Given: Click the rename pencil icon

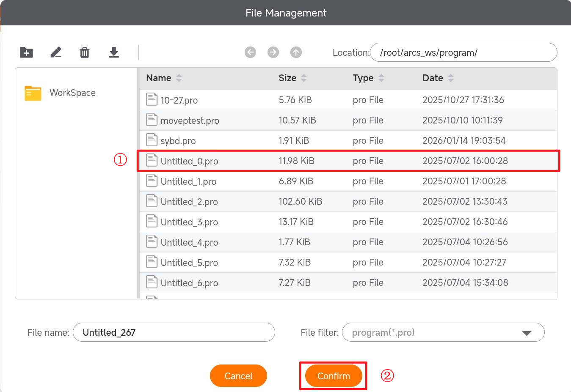Looking at the screenshot, I should (56, 52).
